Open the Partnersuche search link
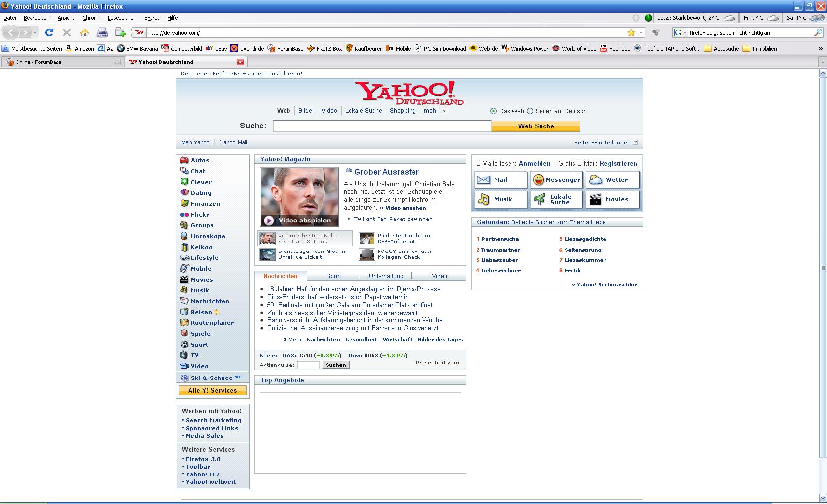Image resolution: width=827 pixels, height=504 pixels. point(500,239)
